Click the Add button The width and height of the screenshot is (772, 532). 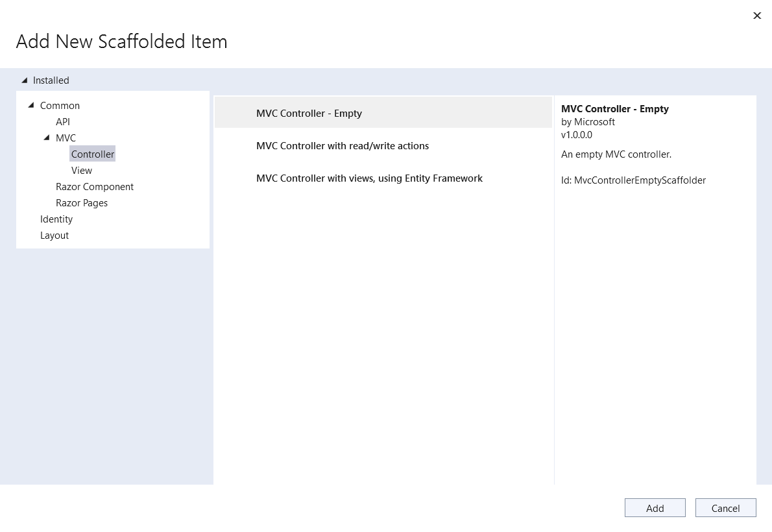click(x=655, y=508)
